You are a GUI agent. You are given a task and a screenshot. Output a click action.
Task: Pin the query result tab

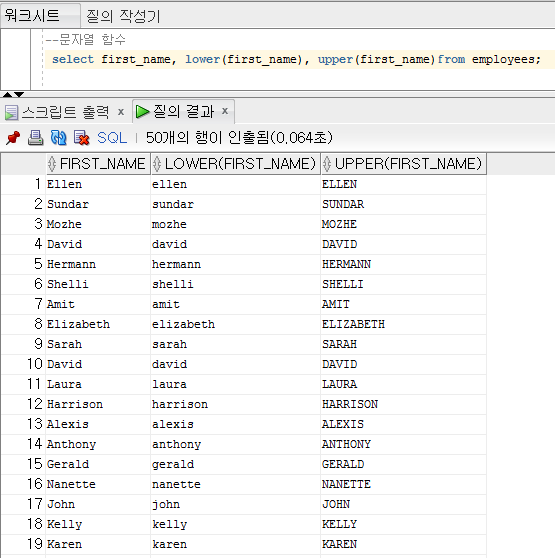coord(13,138)
